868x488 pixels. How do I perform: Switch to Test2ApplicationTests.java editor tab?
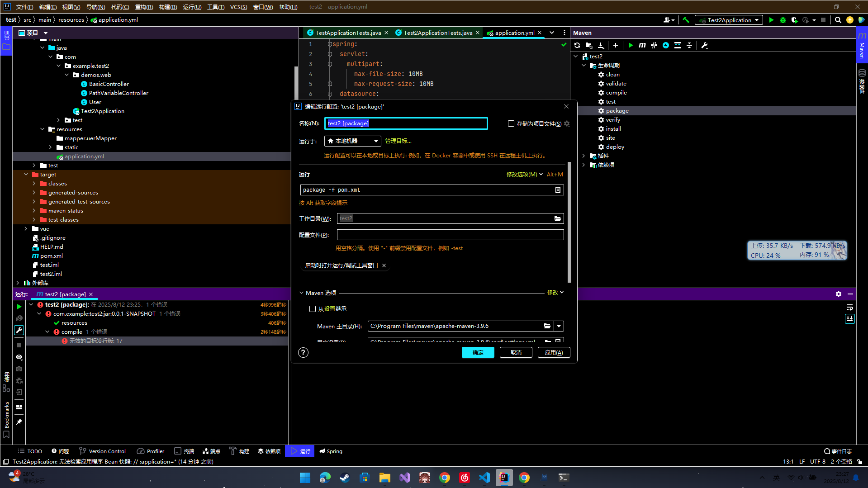(437, 33)
